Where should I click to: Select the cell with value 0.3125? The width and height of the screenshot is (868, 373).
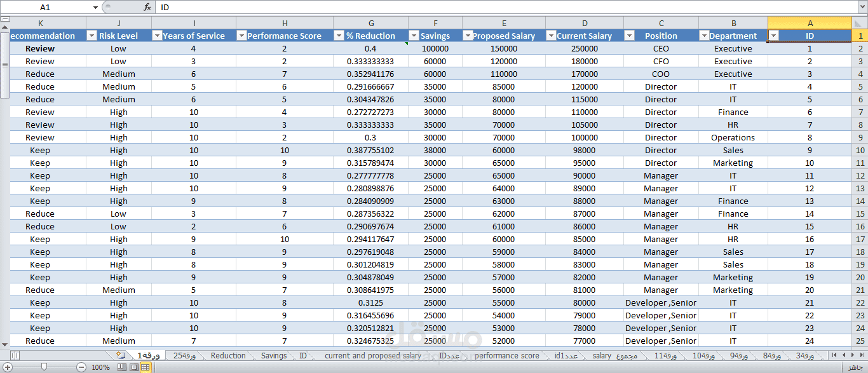[371, 303]
